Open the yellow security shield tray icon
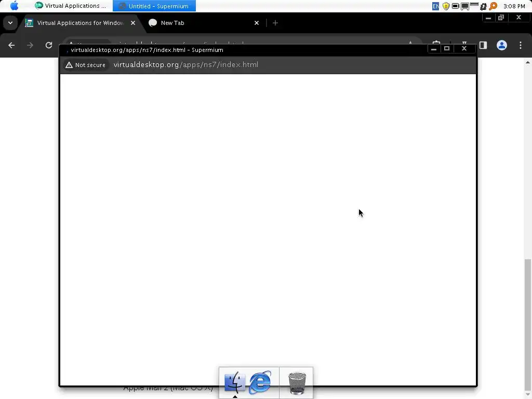This screenshot has width=532, height=399. (x=446, y=6)
